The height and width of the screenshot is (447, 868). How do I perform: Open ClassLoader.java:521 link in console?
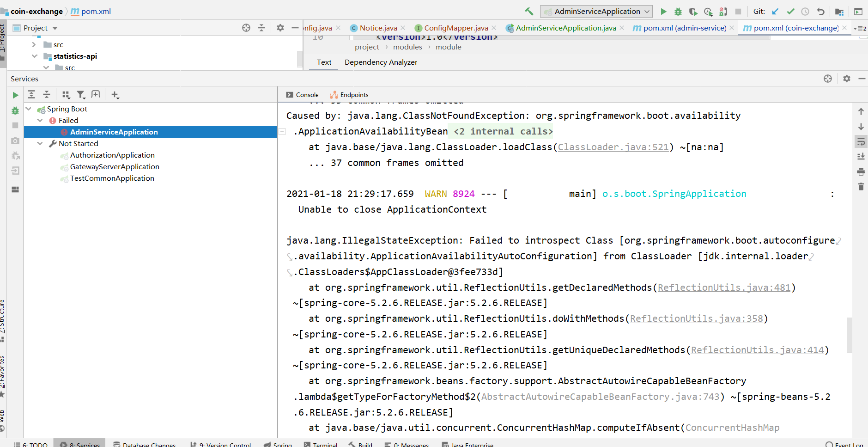pyautogui.click(x=613, y=147)
